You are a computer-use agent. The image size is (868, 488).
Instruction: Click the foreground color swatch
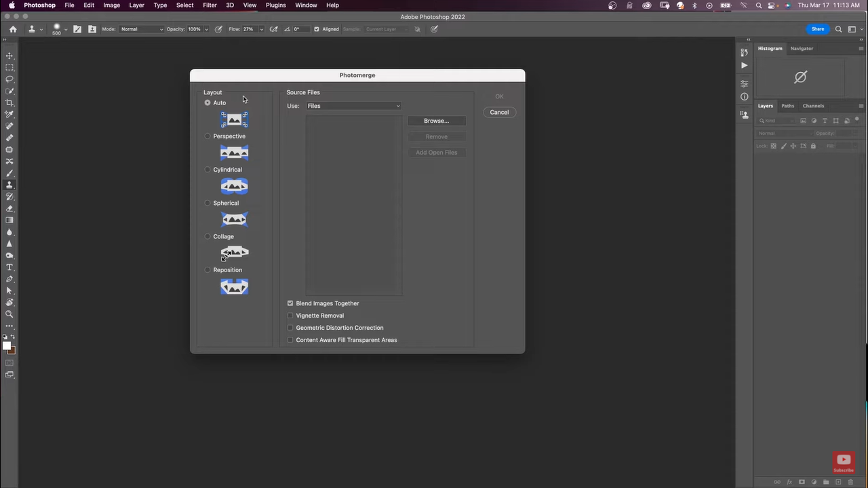7,346
